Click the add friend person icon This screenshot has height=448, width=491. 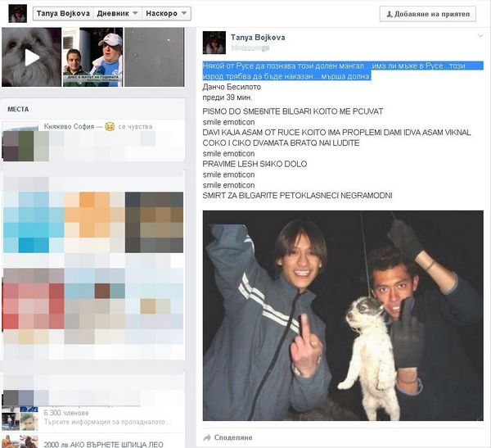(390, 14)
